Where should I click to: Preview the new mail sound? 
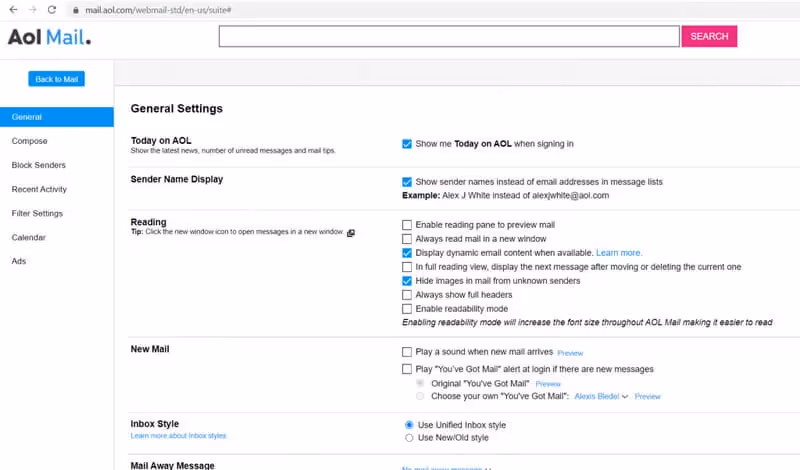coord(570,353)
